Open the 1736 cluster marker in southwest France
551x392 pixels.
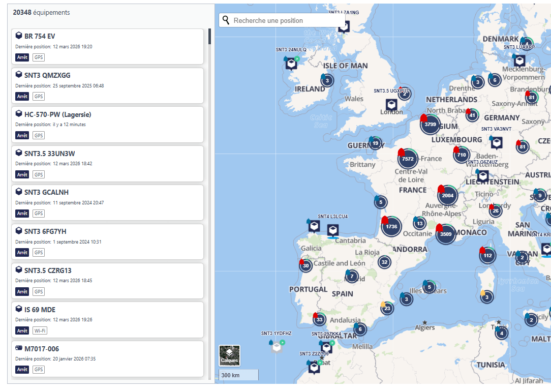click(x=391, y=226)
